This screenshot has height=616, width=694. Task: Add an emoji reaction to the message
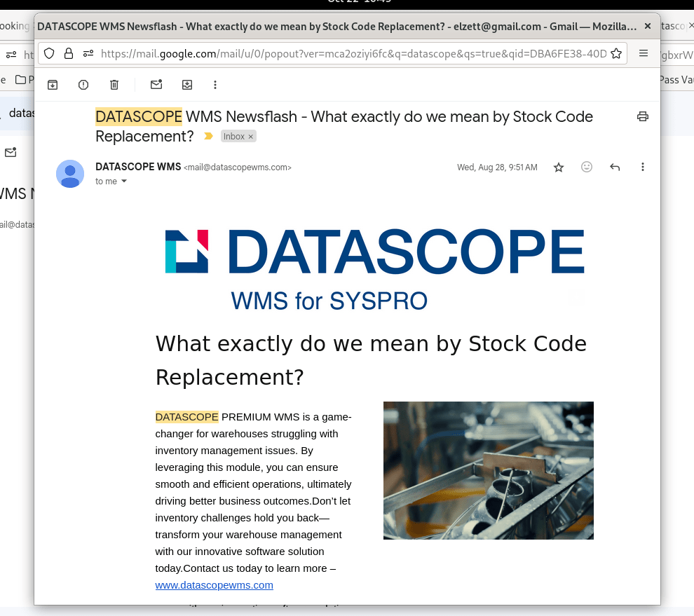coord(587,167)
